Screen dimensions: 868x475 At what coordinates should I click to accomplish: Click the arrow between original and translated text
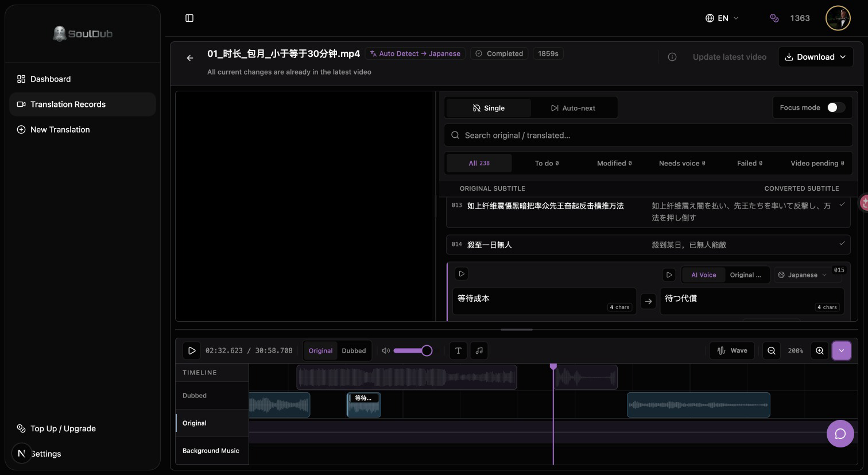[648, 301]
